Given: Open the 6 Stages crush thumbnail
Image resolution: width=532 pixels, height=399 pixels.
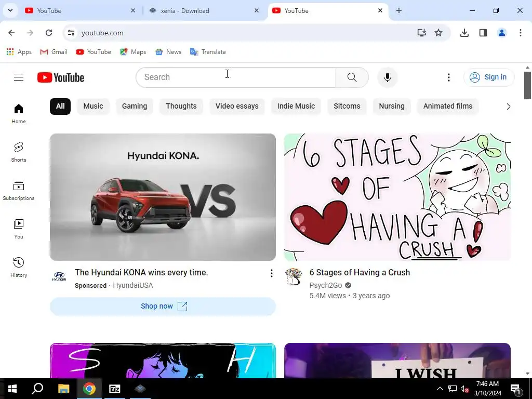Looking at the screenshot, I should pos(397,197).
